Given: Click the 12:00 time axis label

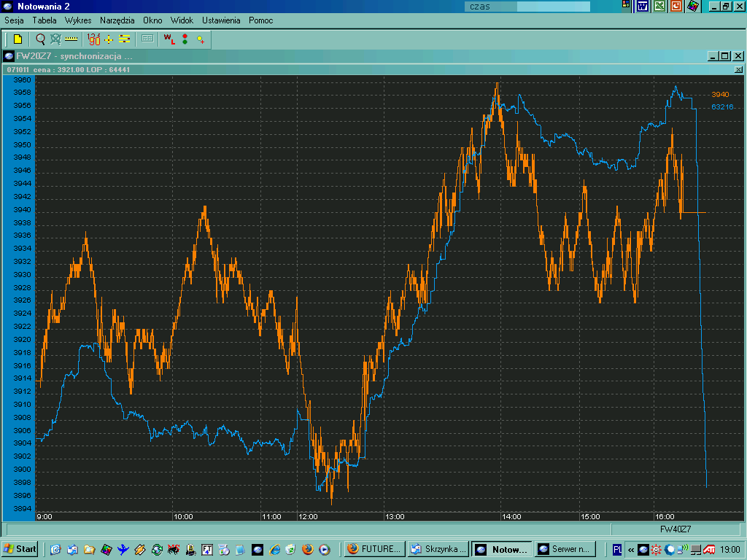Looking at the screenshot, I should 308,517.
